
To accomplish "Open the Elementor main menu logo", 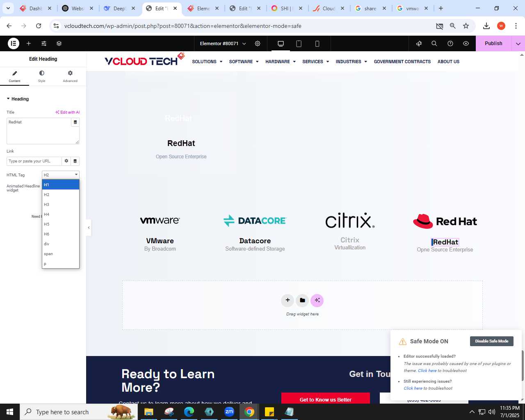I will [14, 43].
